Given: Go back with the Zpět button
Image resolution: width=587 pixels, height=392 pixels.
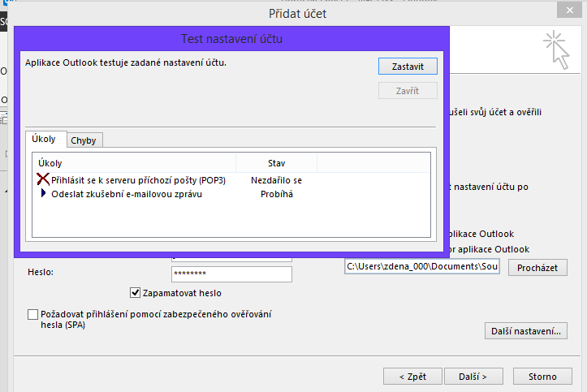Looking at the screenshot, I should pos(412,377).
